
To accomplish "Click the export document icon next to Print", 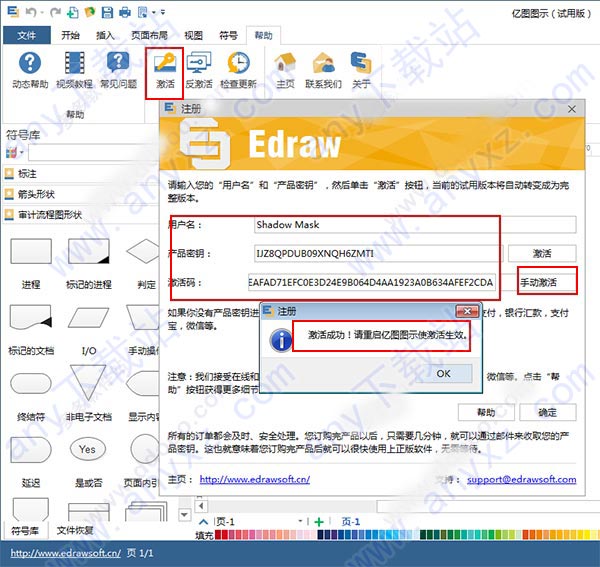I will pos(142,12).
